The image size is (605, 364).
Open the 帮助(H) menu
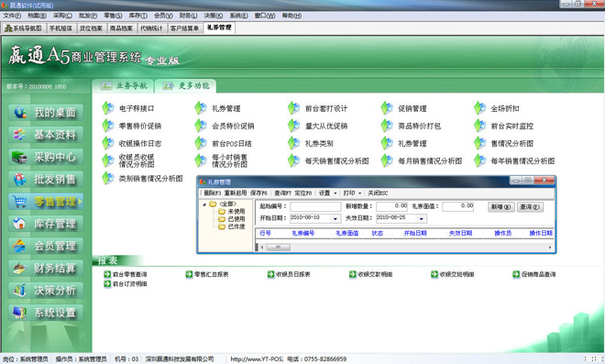(291, 16)
